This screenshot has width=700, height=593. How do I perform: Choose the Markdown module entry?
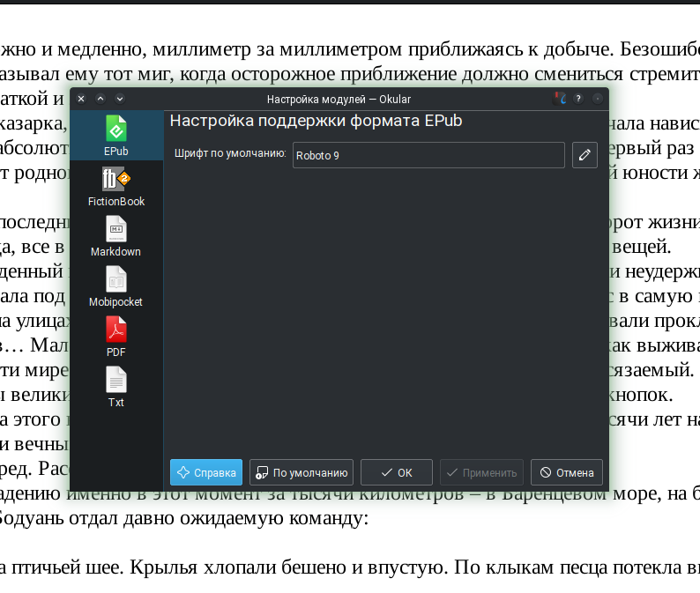tap(116, 236)
